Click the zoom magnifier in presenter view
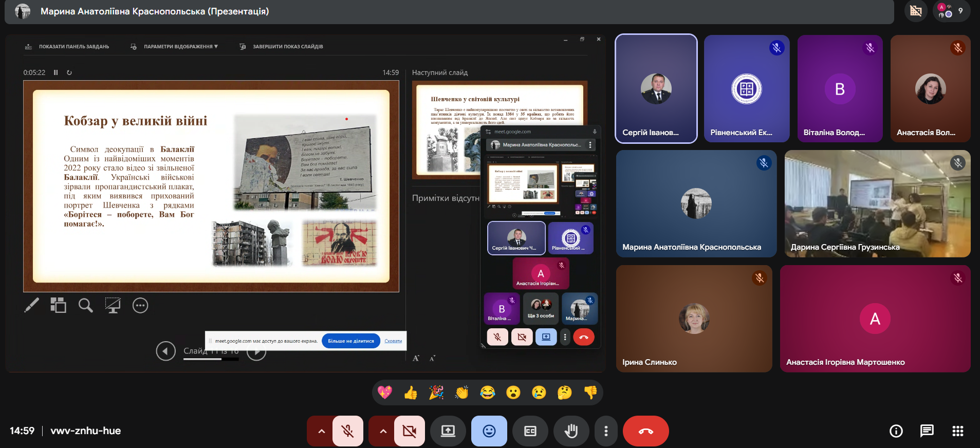The height and width of the screenshot is (448, 980). [85, 306]
